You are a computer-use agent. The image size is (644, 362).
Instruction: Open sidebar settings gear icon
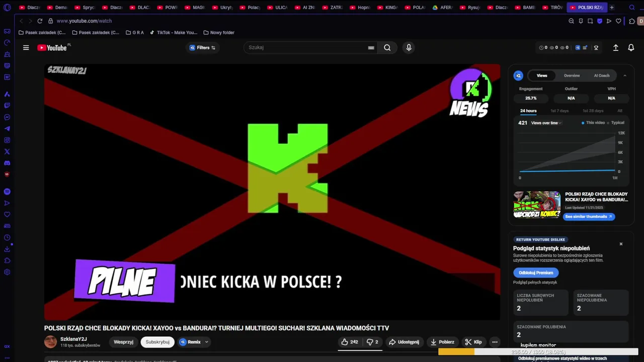coord(7,273)
